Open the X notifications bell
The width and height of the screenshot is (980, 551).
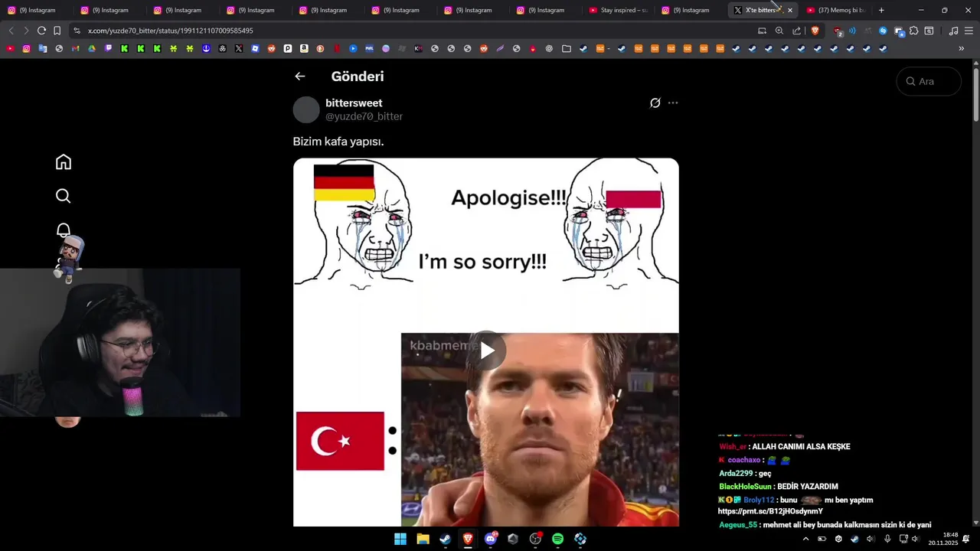[x=64, y=230]
